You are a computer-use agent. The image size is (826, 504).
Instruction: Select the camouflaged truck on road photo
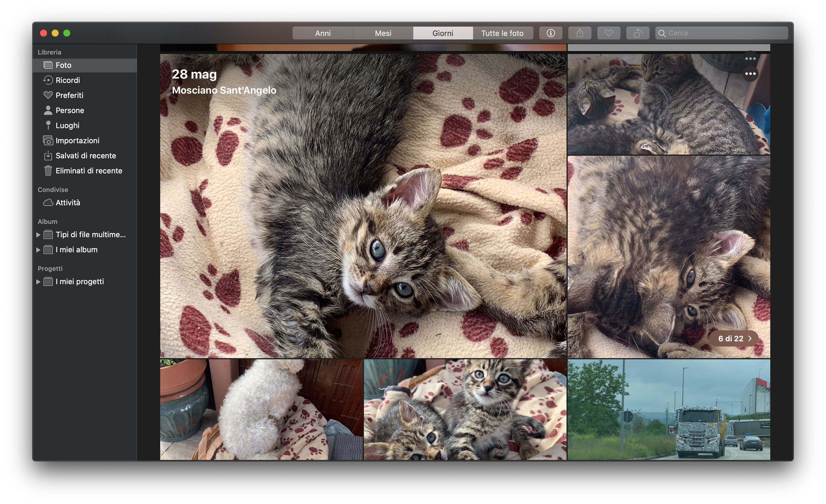click(669, 409)
